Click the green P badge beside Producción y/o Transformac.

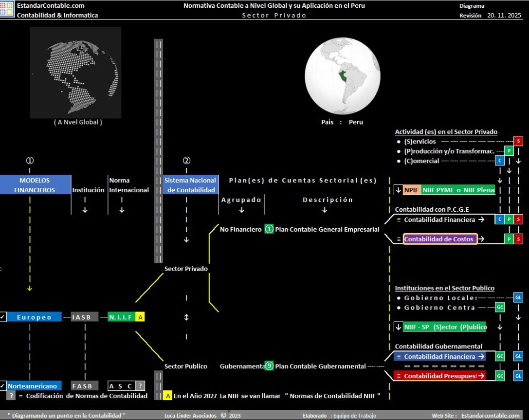coord(509,151)
